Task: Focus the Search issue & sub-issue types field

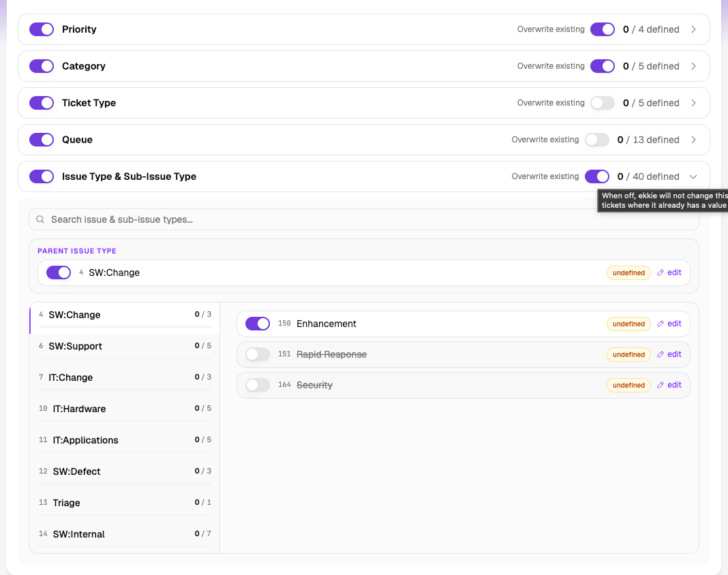Action: (363, 219)
